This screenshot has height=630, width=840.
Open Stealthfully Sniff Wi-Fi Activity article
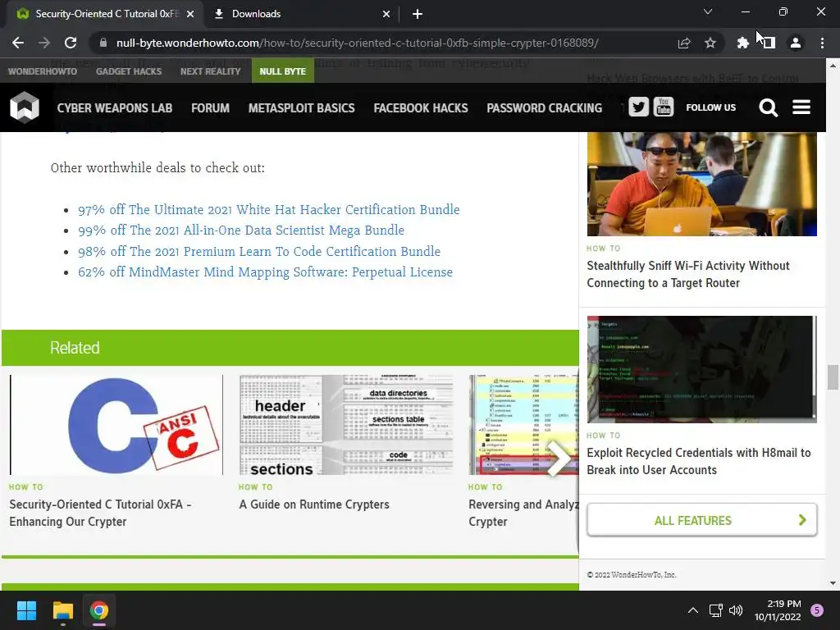688,274
